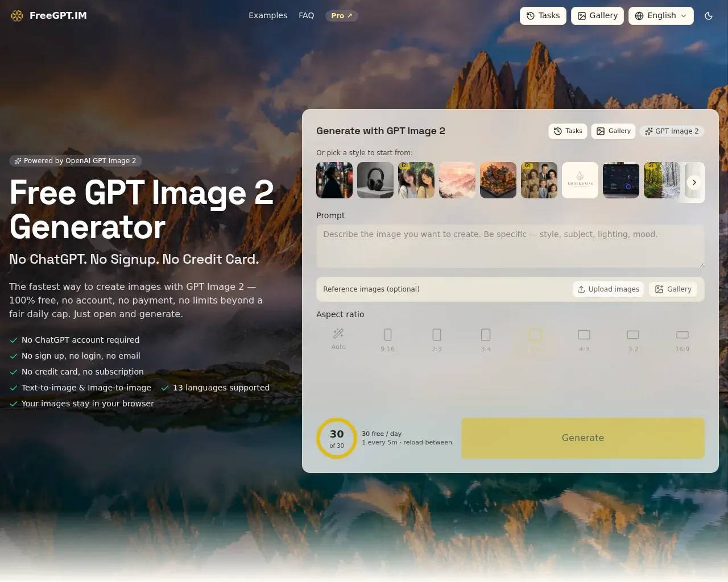Click "No ChatGPT account required" list item
728x582 pixels.
[x=80, y=340]
